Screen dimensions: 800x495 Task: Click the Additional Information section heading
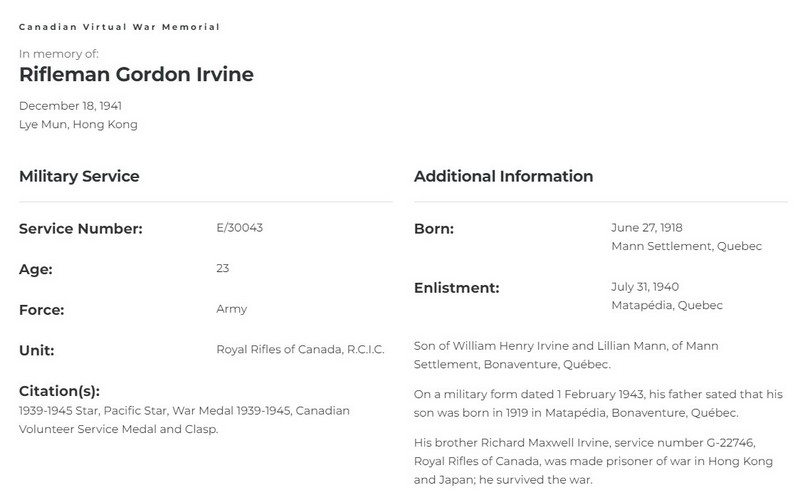503,176
